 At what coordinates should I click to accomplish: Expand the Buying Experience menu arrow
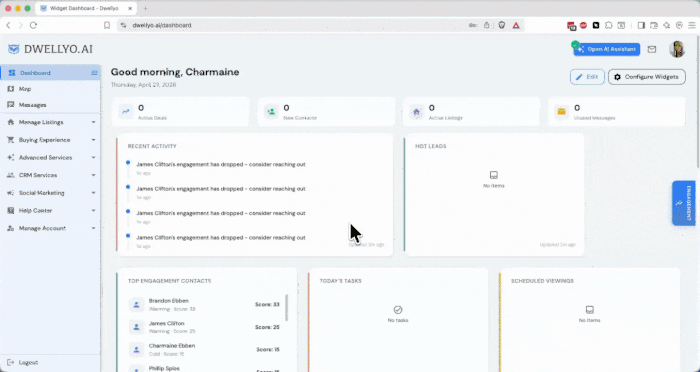[x=93, y=140]
